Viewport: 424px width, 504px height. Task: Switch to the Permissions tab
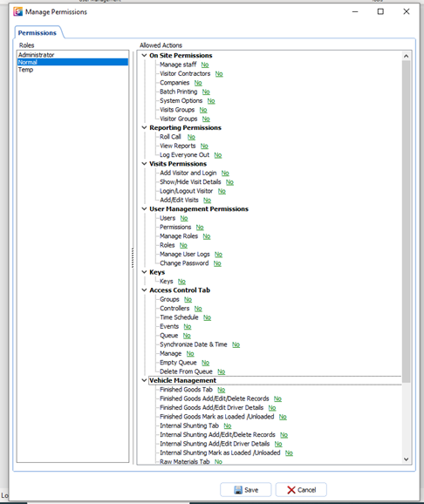click(x=38, y=33)
